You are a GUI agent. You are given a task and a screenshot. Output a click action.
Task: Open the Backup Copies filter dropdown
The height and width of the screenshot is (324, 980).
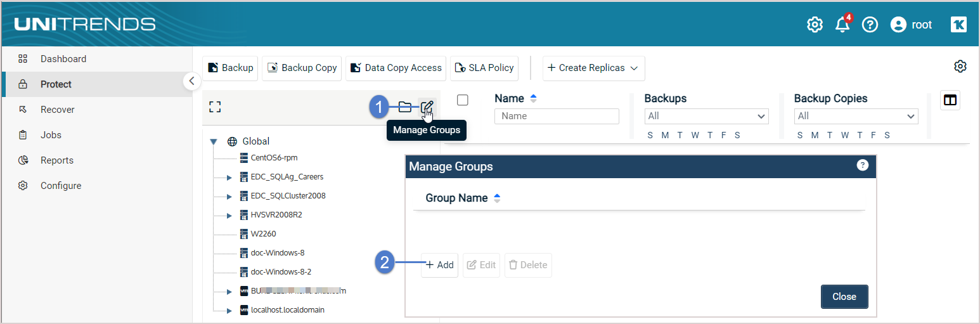pos(856,116)
